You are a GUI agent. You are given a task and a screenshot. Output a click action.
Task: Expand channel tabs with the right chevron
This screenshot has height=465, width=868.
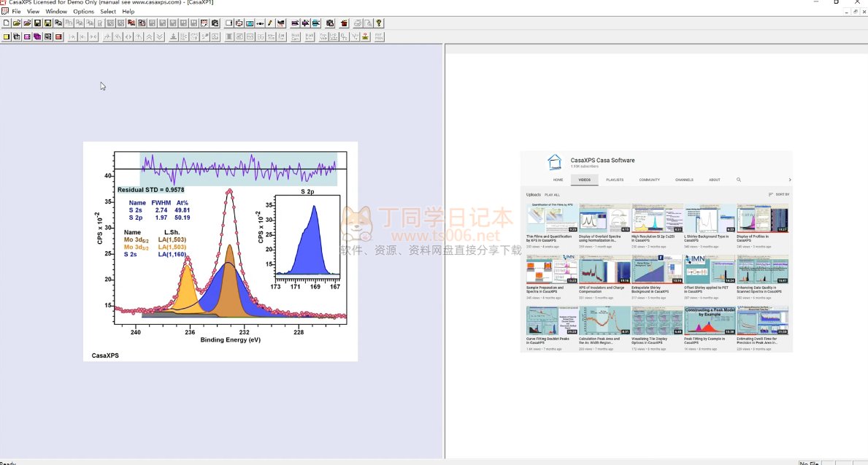click(x=789, y=180)
